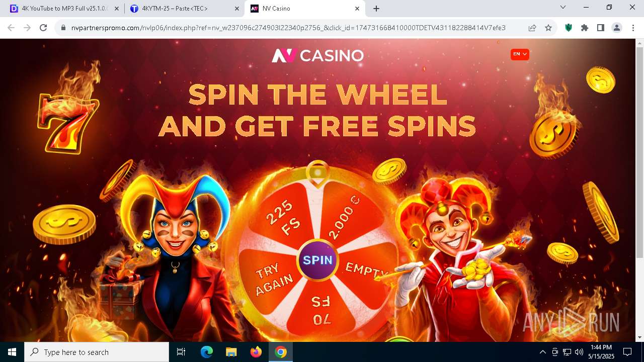
Task: Switch to the 4K YouTube to MP3 tab
Action: tap(63, 9)
